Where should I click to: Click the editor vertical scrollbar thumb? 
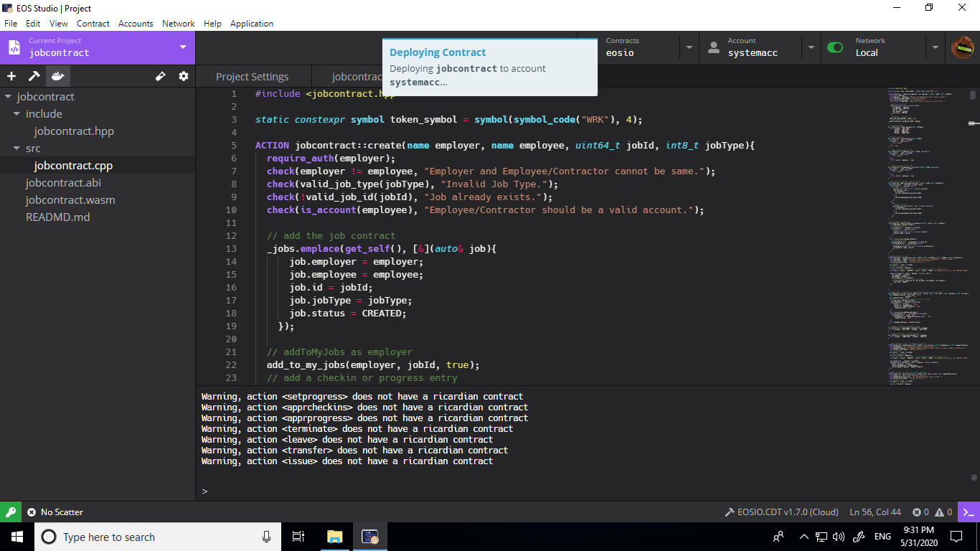(973, 95)
